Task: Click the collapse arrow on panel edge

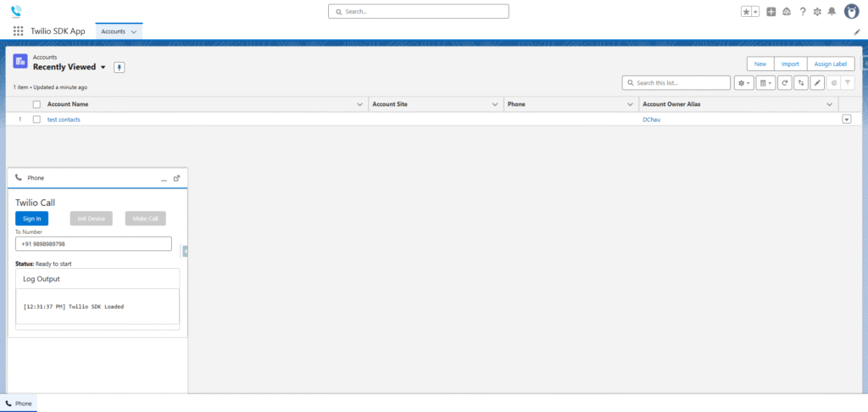Action: [x=186, y=252]
